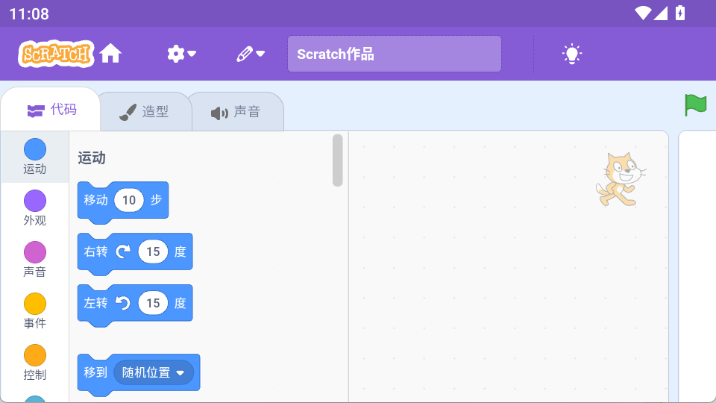Click the 移动 10 步 block

[96, 200]
